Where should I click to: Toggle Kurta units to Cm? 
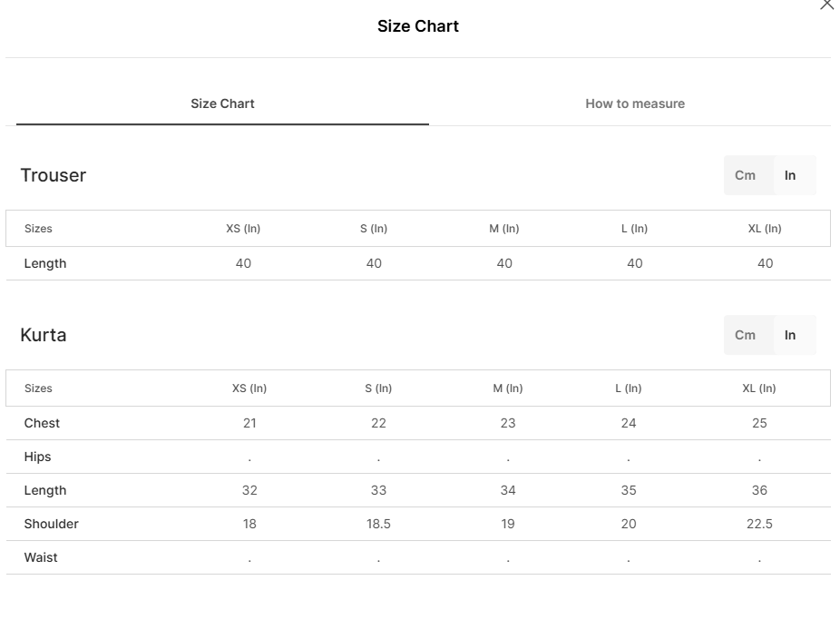click(x=745, y=335)
